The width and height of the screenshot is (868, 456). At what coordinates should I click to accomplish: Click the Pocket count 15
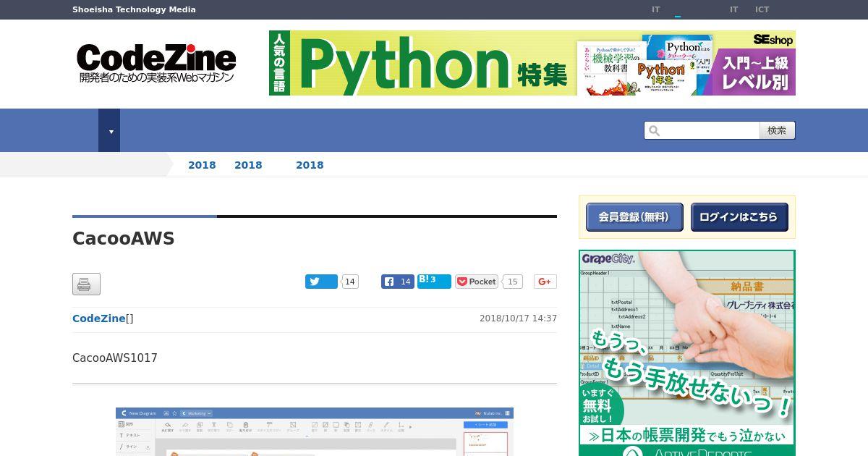513,282
